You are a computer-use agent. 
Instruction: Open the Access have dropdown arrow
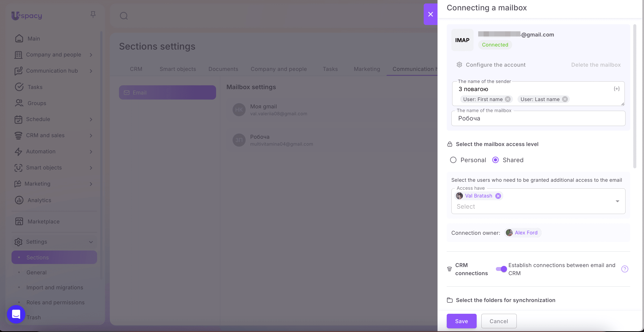click(617, 201)
